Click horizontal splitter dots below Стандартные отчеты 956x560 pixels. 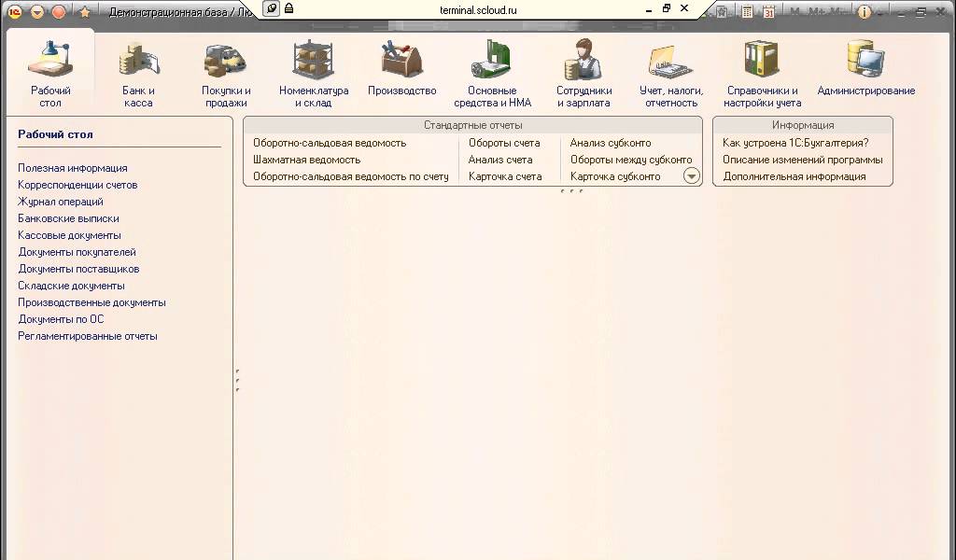[571, 190]
